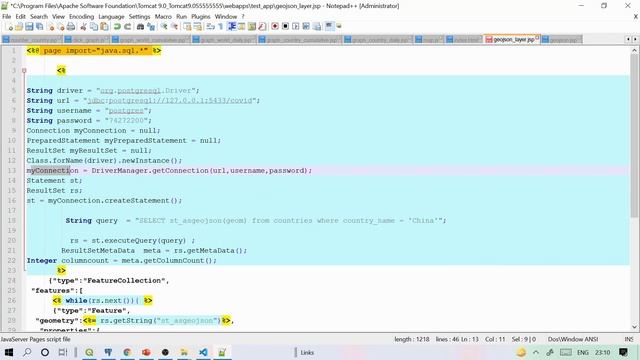Click INS mode in status bar
640x360 pixels.
coord(629,339)
